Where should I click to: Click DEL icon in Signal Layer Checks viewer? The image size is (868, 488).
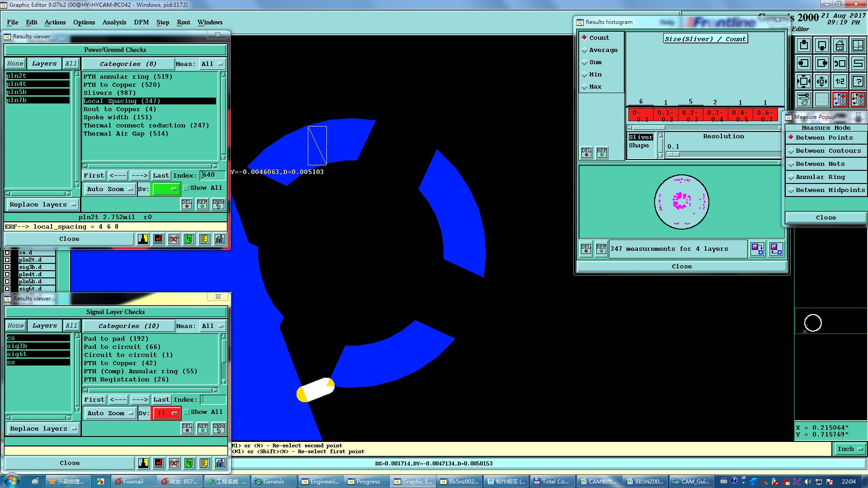tap(187, 428)
